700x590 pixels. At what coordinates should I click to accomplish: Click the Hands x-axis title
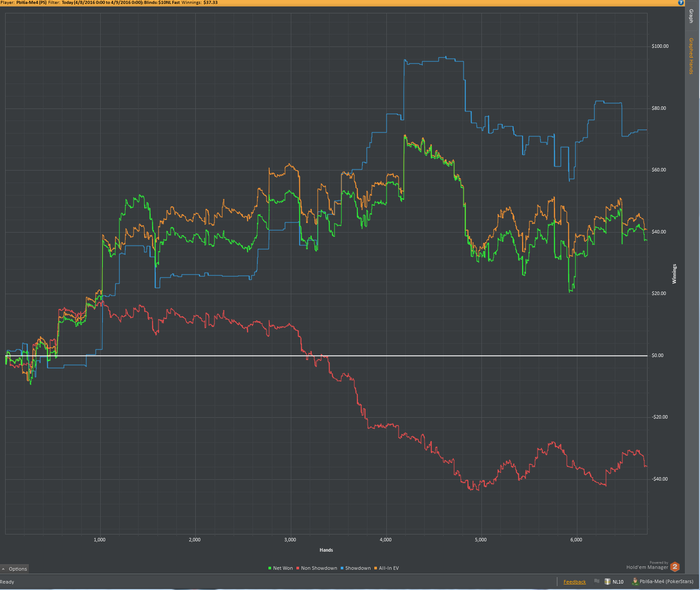tap(326, 550)
